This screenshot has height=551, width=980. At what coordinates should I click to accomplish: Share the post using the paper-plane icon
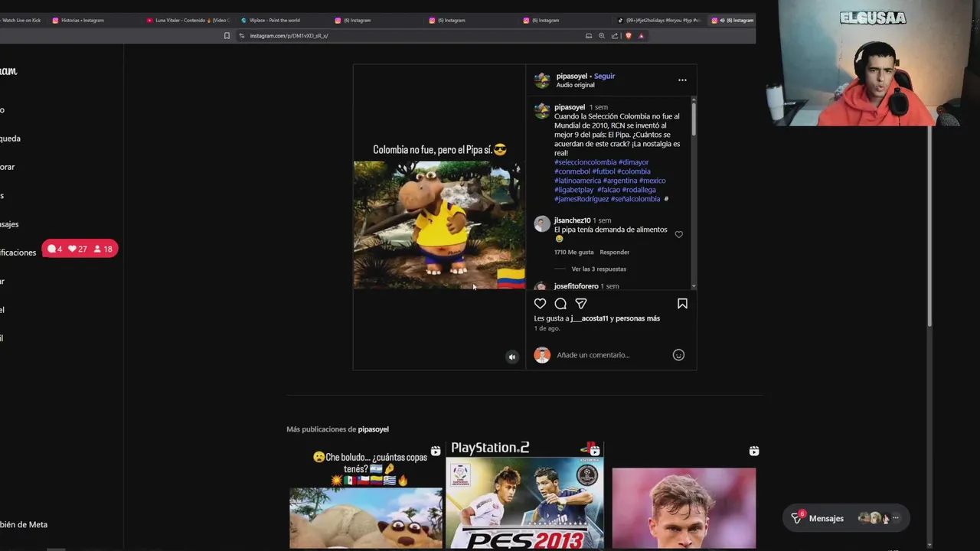point(581,304)
